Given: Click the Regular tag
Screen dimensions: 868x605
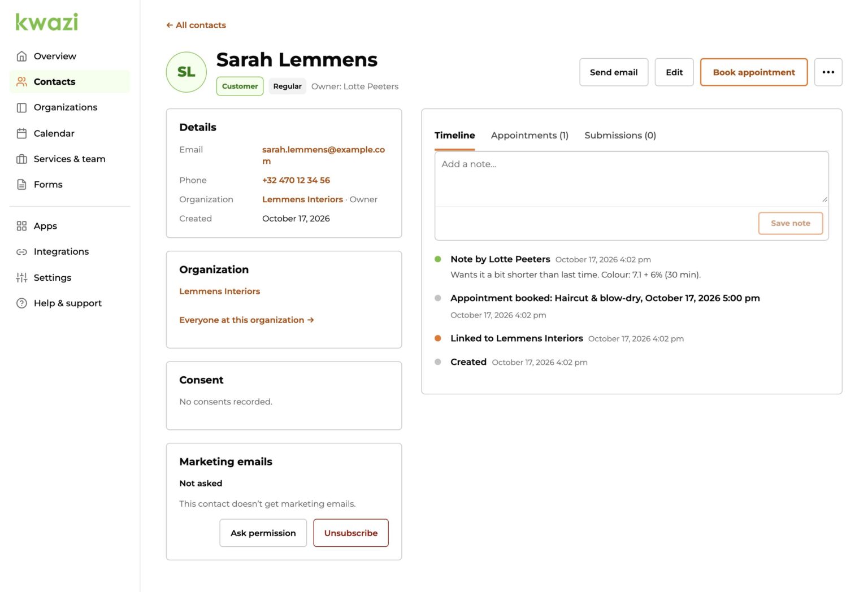Looking at the screenshot, I should [287, 86].
